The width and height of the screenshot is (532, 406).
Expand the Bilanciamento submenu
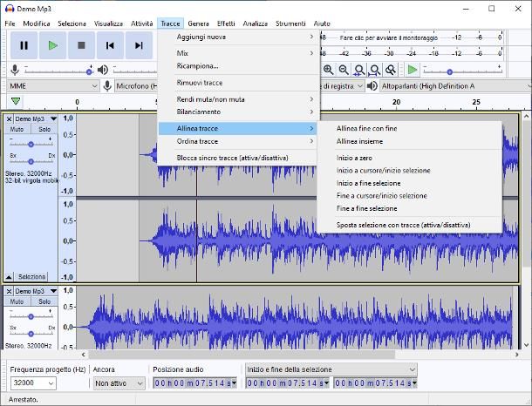tap(237, 112)
